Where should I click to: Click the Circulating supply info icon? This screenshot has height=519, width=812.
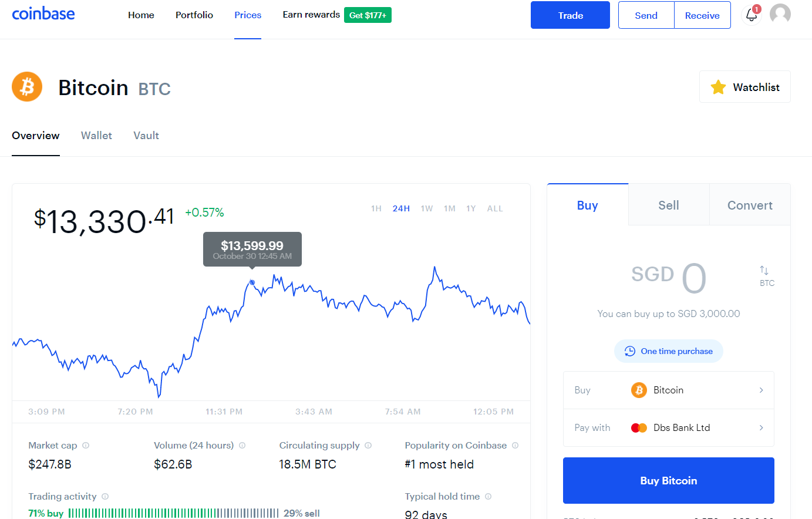368,446
